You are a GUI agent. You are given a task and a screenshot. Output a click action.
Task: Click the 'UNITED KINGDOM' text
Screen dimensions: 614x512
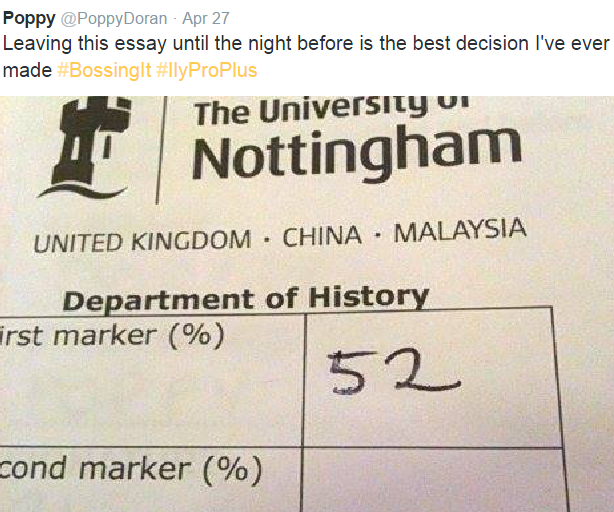click(142, 242)
